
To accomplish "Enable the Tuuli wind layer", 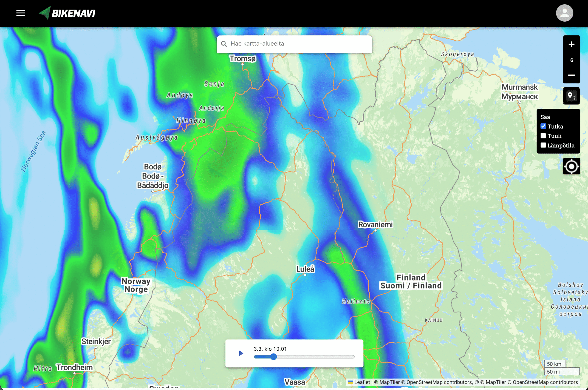I will (543, 136).
